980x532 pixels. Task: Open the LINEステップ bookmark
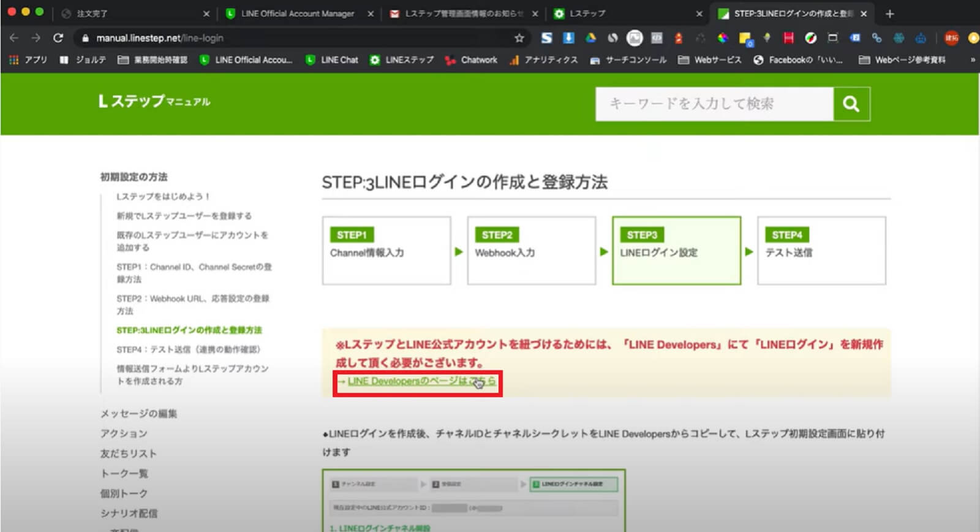[402, 59]
